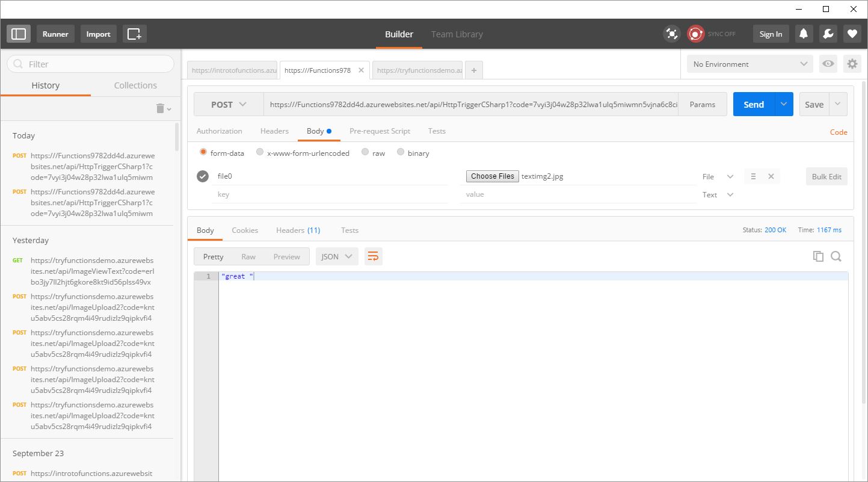This screenshot has width=868, height=482.
Task: Open the POST method dropdown
Action: [x=229, y=104]
